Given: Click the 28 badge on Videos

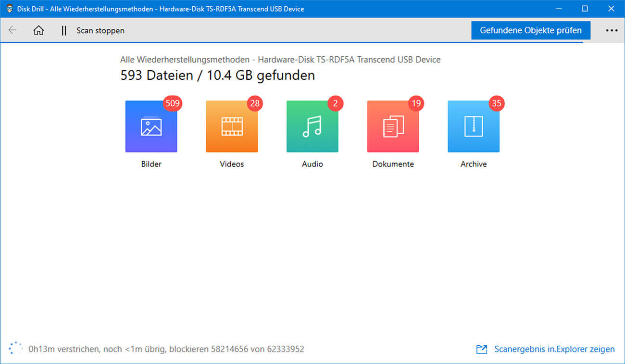Looking at the screenshot, I should point(255,103).
